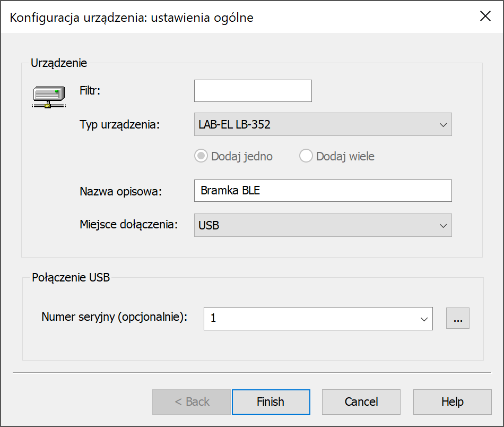
Task: Open the Typ urządzenia dropdown
Action: (x=323, y=124)
